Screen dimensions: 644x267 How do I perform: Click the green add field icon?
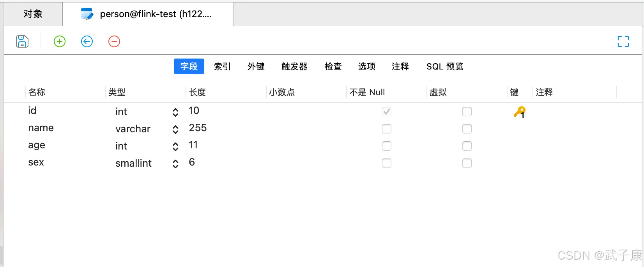(x=60, y=41)
